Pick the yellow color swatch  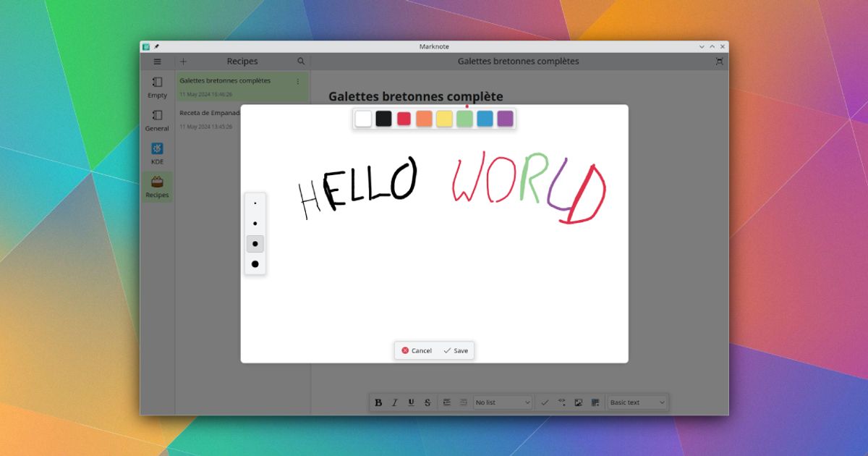click(x=444, y=119)
